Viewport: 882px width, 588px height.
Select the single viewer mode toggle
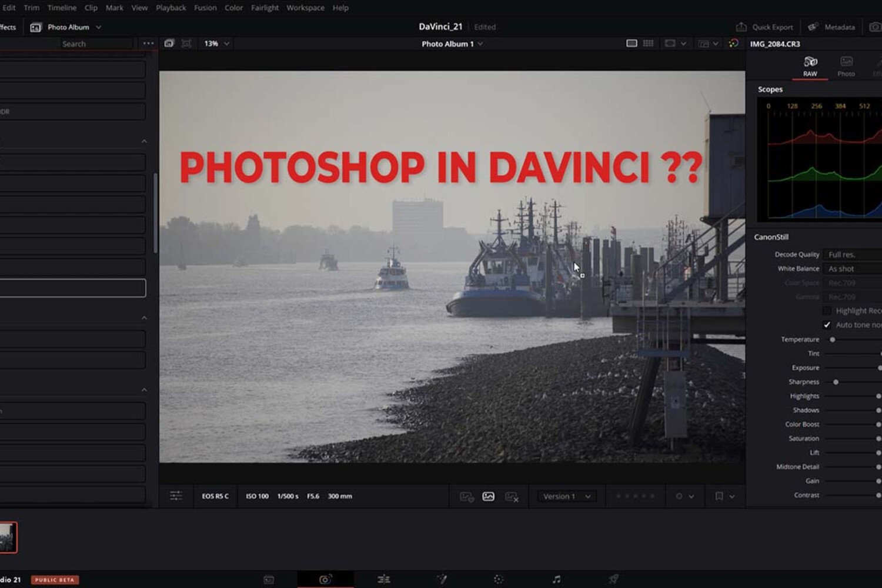632,44
